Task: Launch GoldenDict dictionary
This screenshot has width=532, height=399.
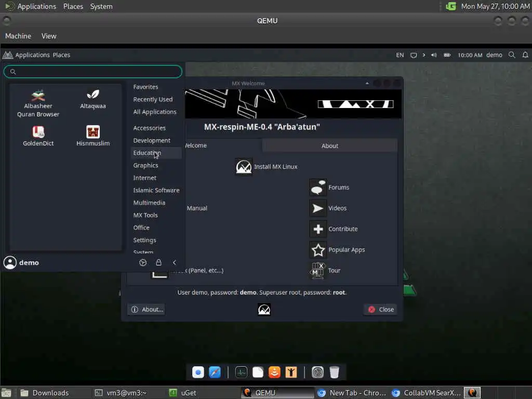Action: tap(38, 136)
